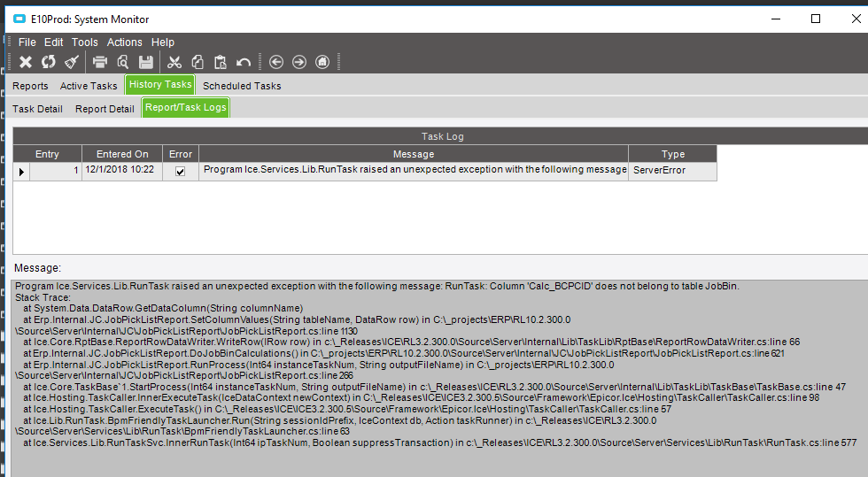
Task: Switch to the Reports tab
Action: coord(30,86)
